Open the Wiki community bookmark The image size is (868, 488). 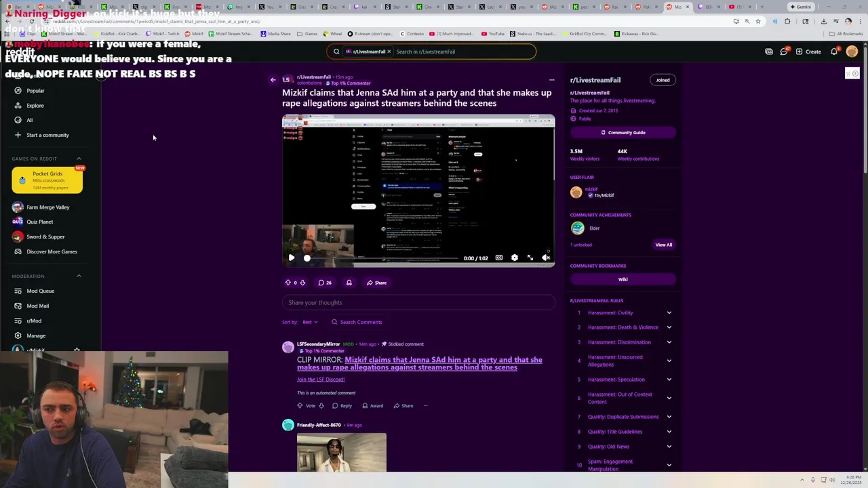(x=623, y=279)
